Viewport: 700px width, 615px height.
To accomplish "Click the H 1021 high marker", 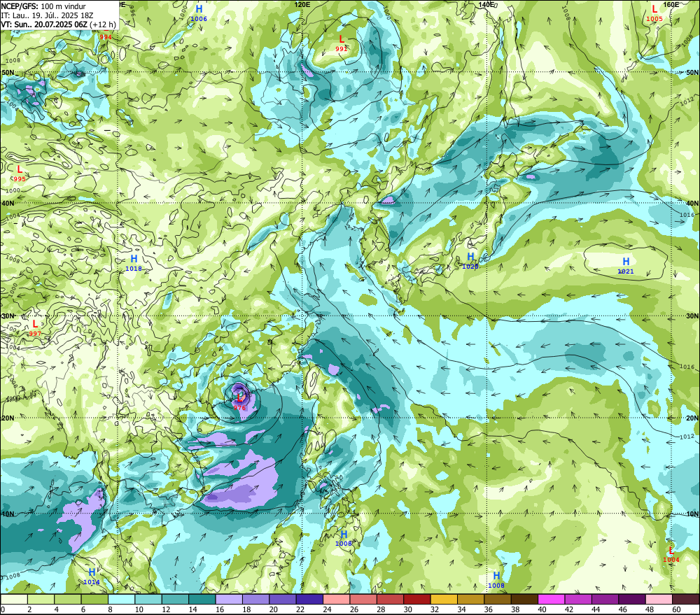I will [626, 266].
